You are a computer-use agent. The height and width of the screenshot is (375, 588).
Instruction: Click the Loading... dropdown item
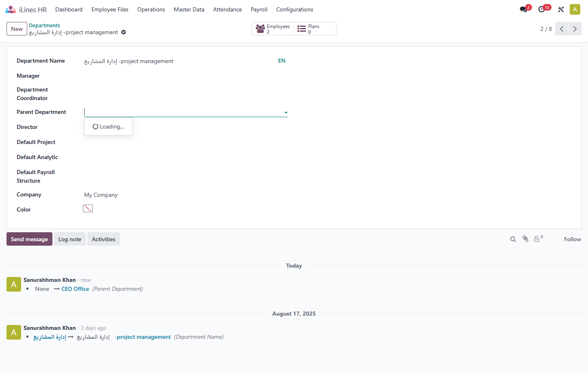(108, 126)
